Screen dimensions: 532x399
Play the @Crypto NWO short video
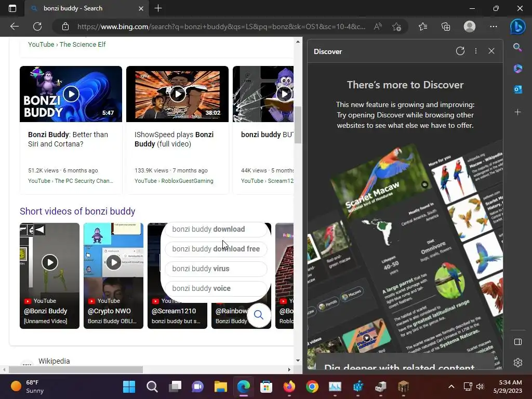point(113,262)
